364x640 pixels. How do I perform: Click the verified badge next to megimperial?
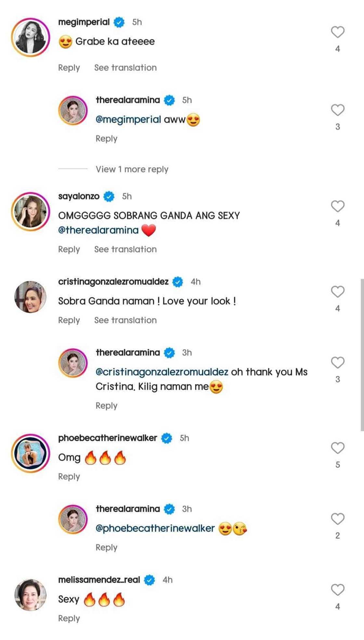(119, 22)
